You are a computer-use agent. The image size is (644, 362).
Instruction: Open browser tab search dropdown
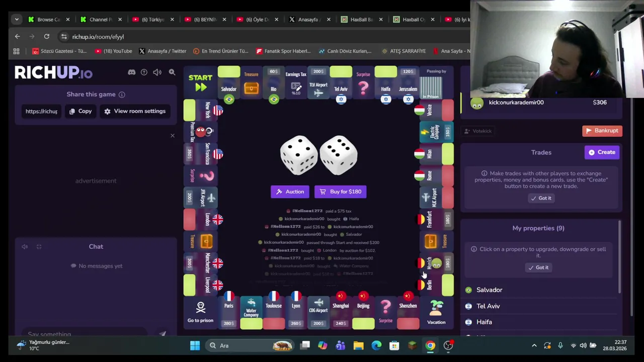(17, 20)
